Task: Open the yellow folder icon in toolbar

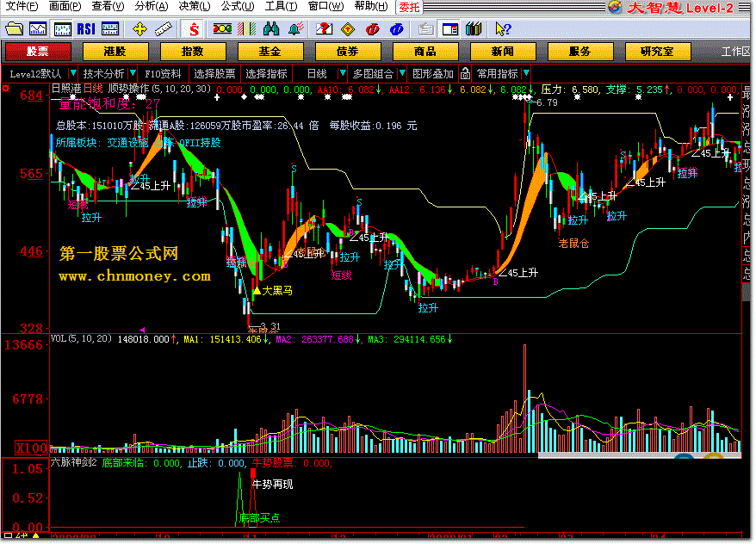Action: [14, 29]
